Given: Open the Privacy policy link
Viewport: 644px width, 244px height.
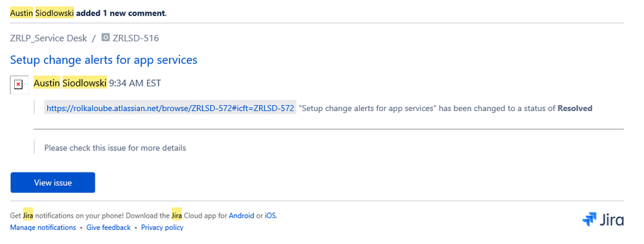Looking at the screenshot, I should point(162,228).
